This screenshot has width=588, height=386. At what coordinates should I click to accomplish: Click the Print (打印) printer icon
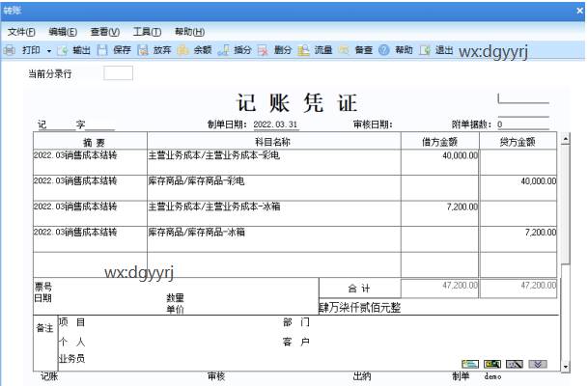[10, 50]
